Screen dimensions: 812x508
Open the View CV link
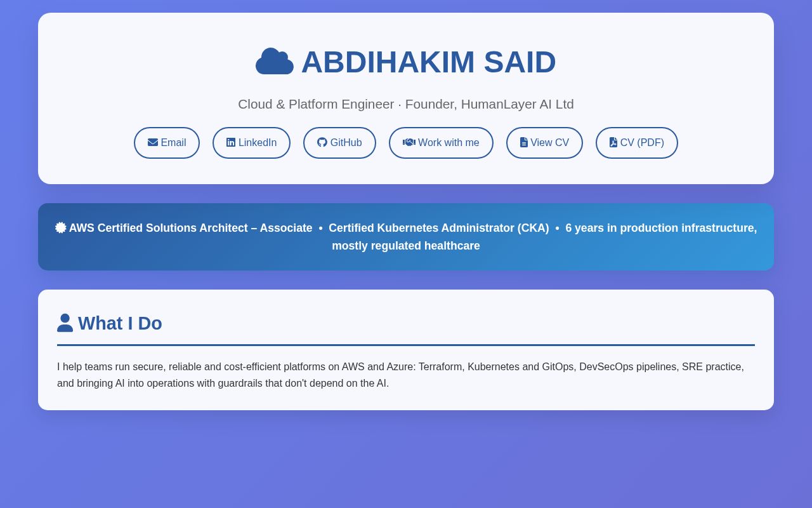544,143
